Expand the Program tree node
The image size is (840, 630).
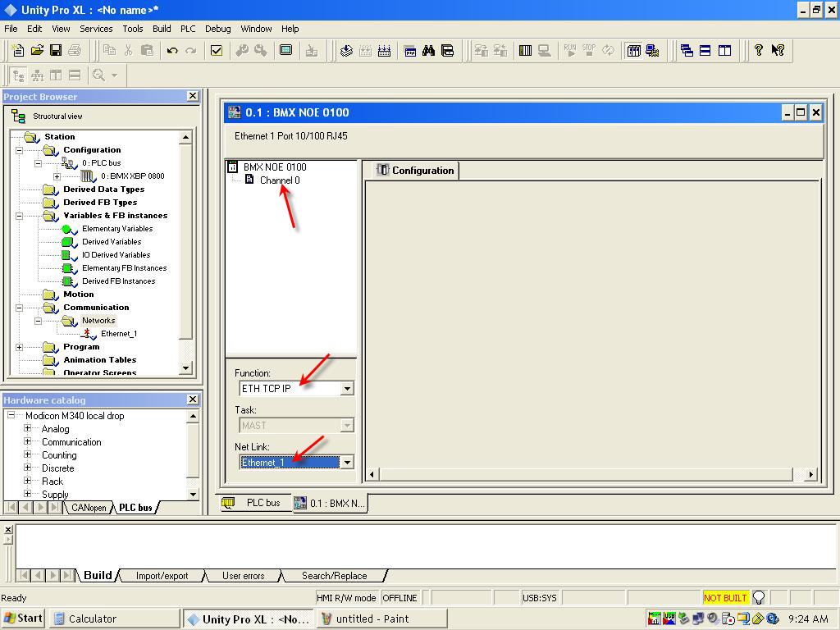20,347
